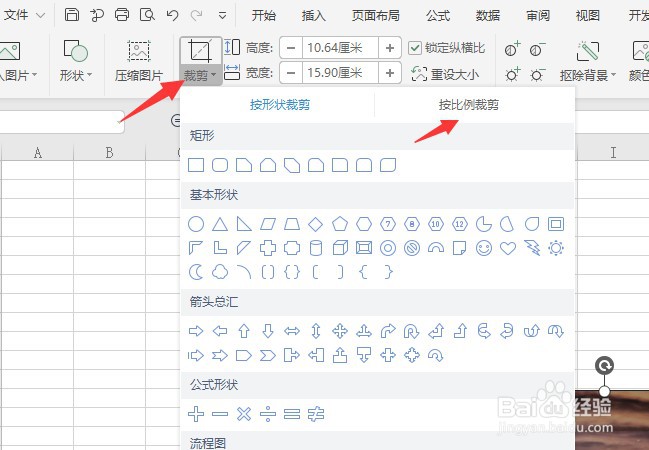Choose pentagon crop shape

pos(340,224)
